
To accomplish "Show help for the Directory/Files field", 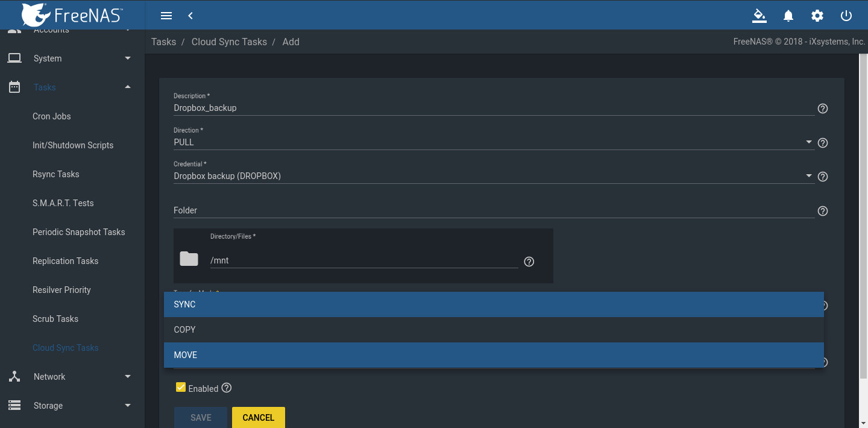I will tap(529, 262).
